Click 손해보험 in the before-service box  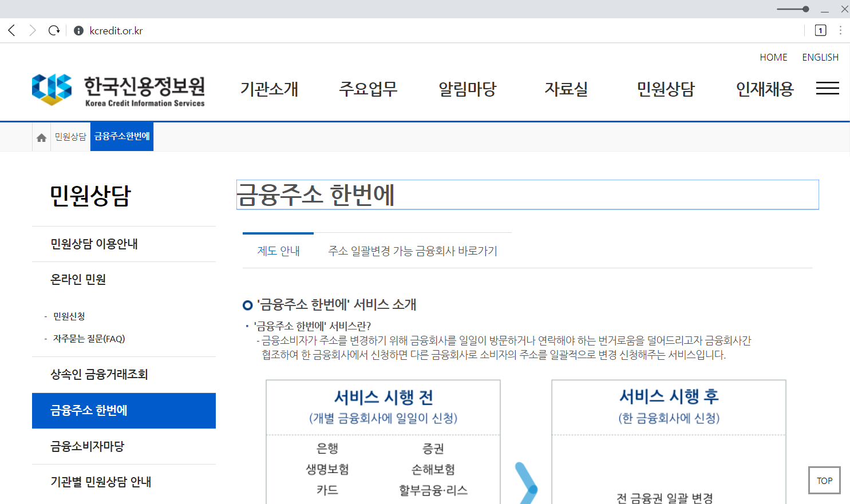click(x=433, y=470)
